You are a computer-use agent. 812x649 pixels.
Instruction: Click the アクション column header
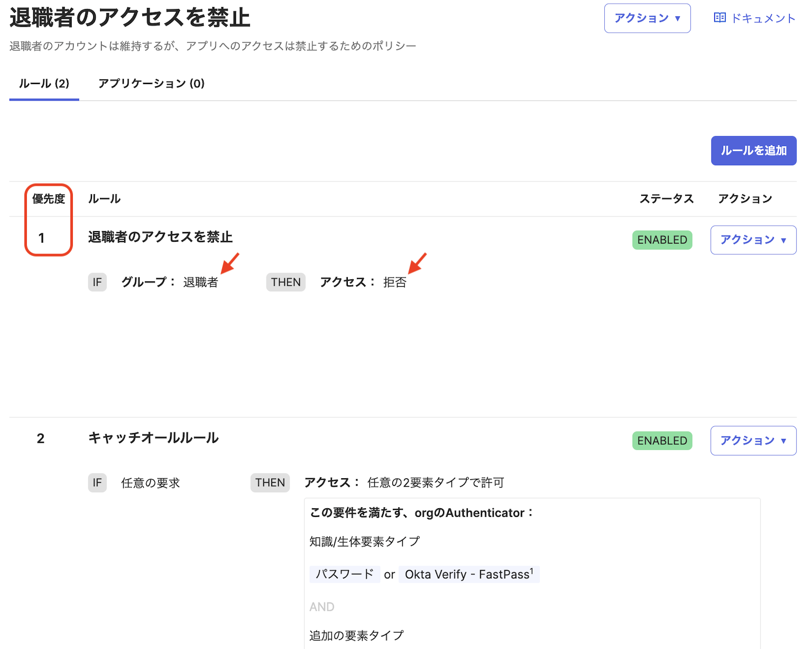pyautogui.click(x=745, y=199)
